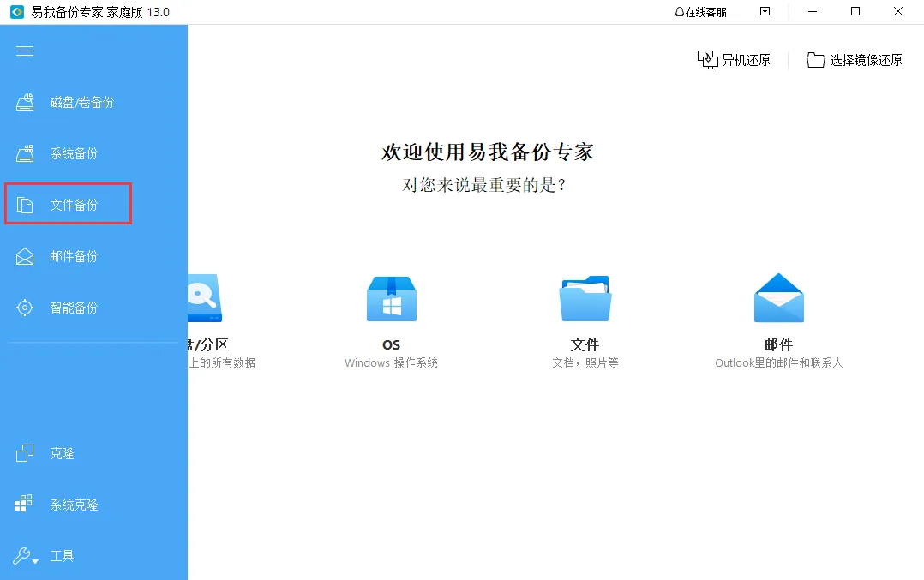Click the disk/partition icon in the main area
Image resolution: width=924 pixels, height=580 pixels.
tap(204, 299)
